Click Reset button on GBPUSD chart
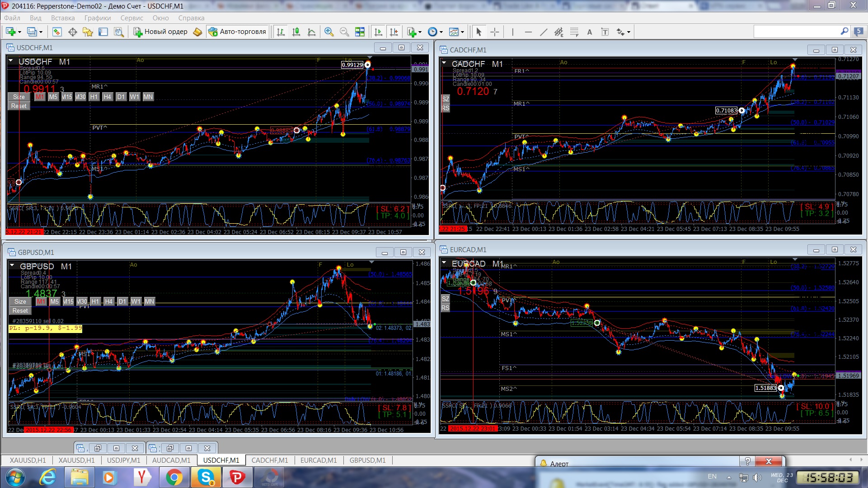 (x=20, y=310)
